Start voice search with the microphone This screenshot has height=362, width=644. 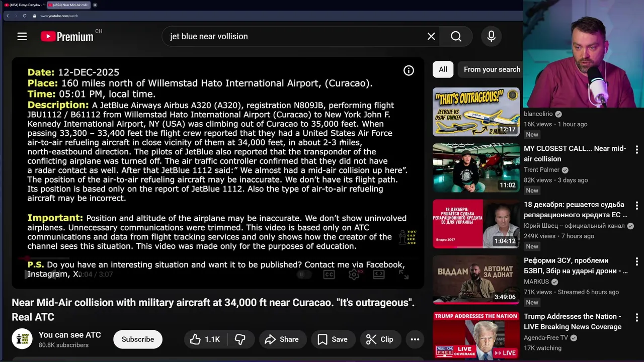pos(492,36)
